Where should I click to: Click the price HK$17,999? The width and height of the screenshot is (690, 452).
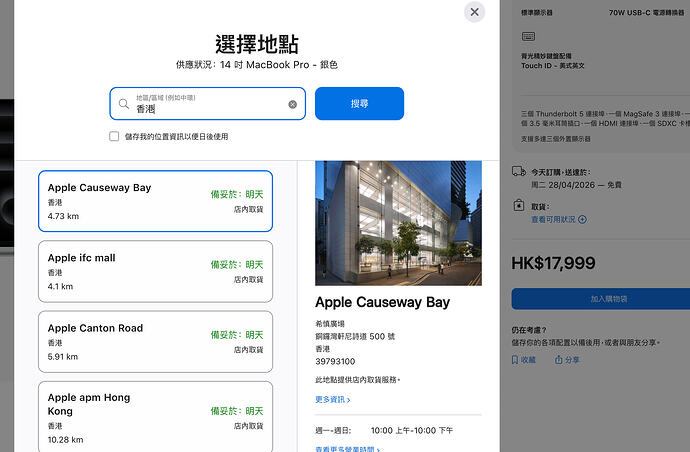pos(553,263)
